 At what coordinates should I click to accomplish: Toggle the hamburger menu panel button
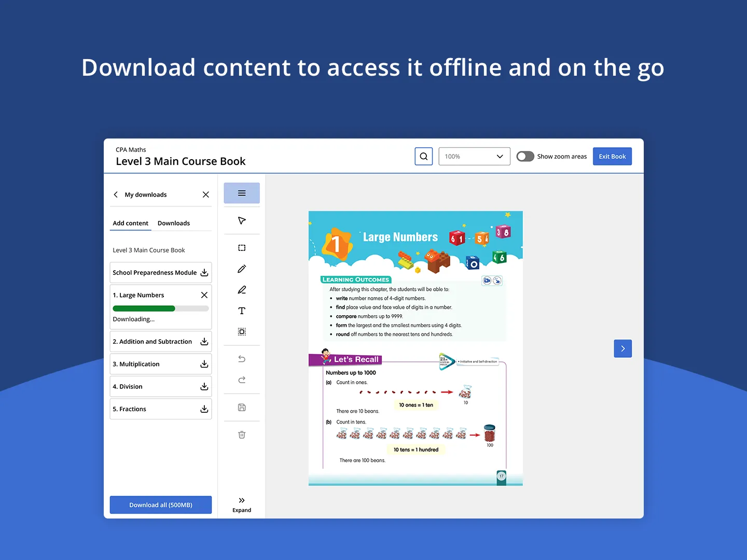(242, 193)
